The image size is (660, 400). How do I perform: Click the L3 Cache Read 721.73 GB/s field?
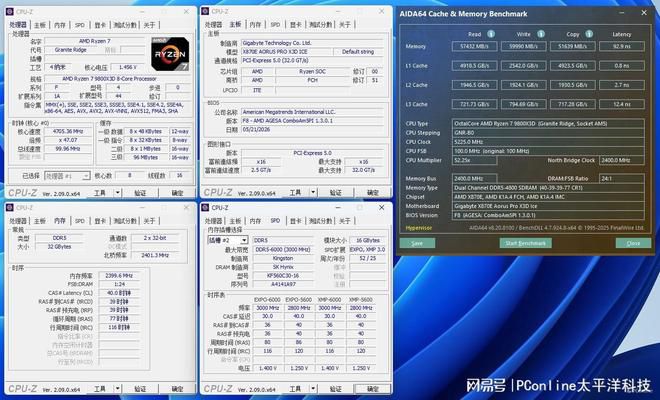tap(474, 104)
